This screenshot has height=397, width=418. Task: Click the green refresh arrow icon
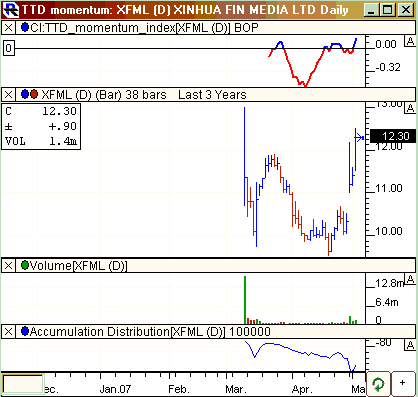pyautogui.click(x=378, y=384)
